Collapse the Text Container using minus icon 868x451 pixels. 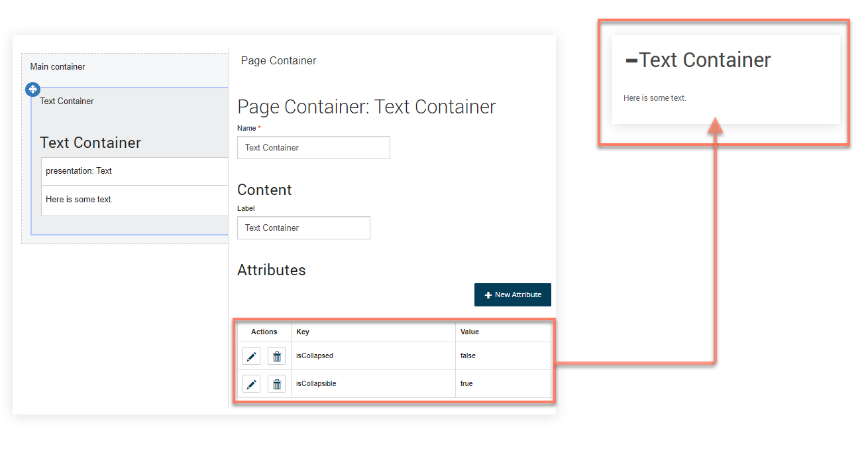pos(631,61)
